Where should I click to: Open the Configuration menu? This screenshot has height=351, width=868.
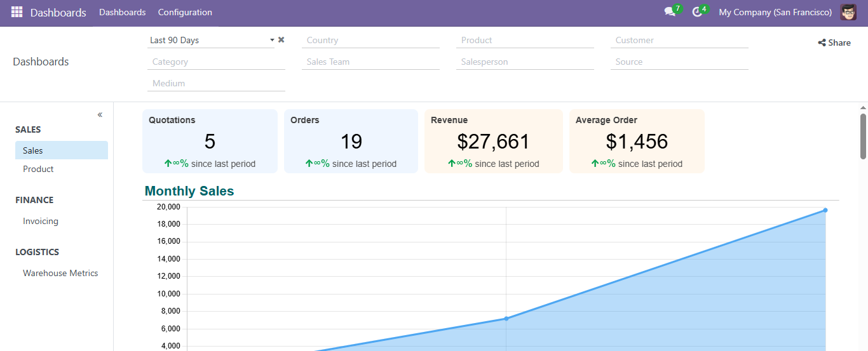tap(185, 12)
